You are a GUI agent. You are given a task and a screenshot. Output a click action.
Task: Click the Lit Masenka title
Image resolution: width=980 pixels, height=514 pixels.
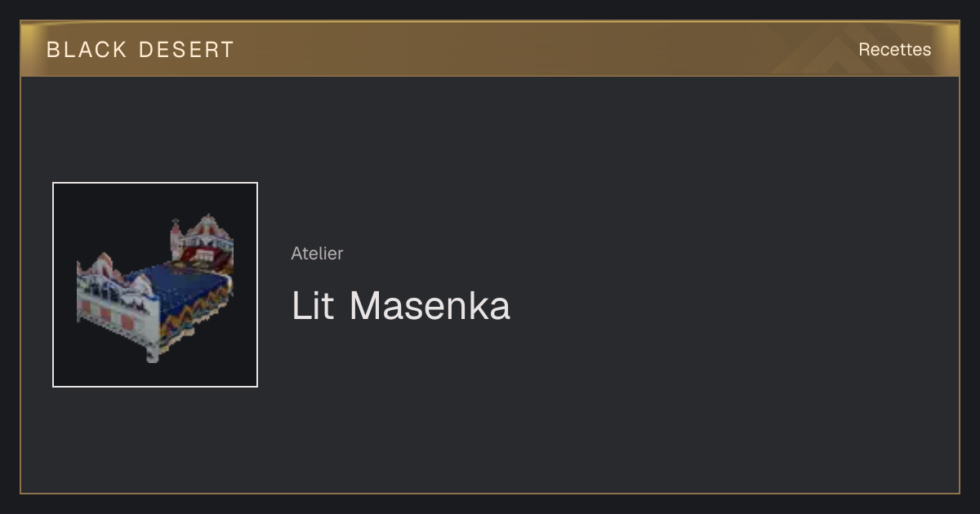pos(401,306)
